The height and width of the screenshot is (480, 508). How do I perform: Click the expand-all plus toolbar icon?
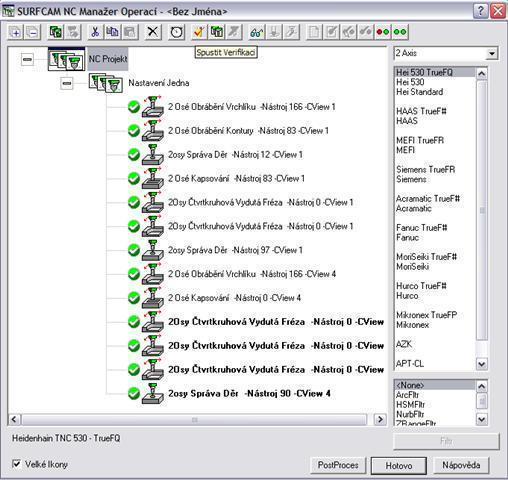pos(15,32)
